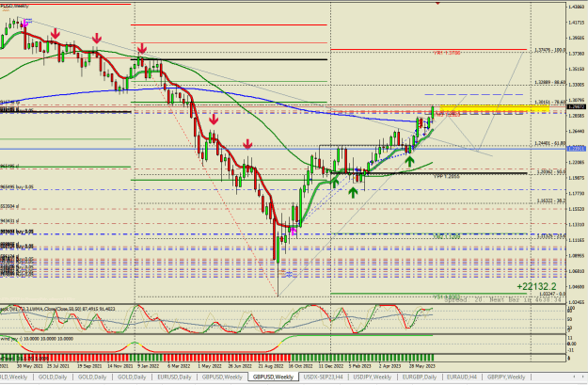
Task: Select red sell arrow above 9 Jan 2022
Action: 142,48
